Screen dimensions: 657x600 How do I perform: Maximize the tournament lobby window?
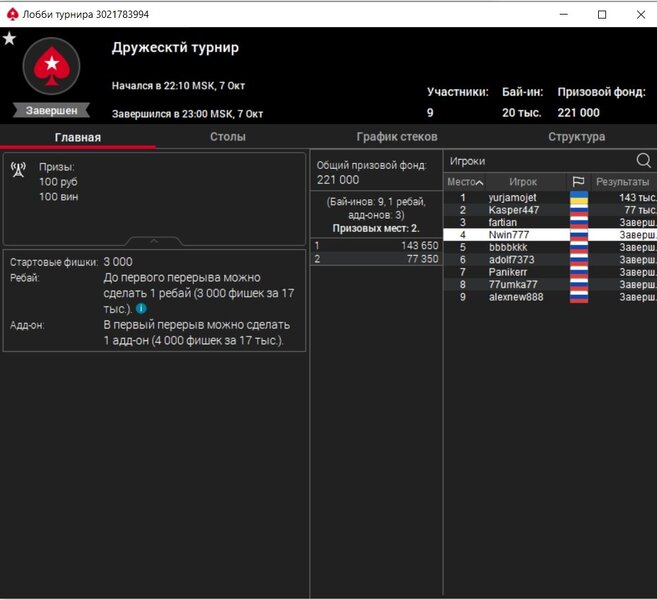coord(602,14)
